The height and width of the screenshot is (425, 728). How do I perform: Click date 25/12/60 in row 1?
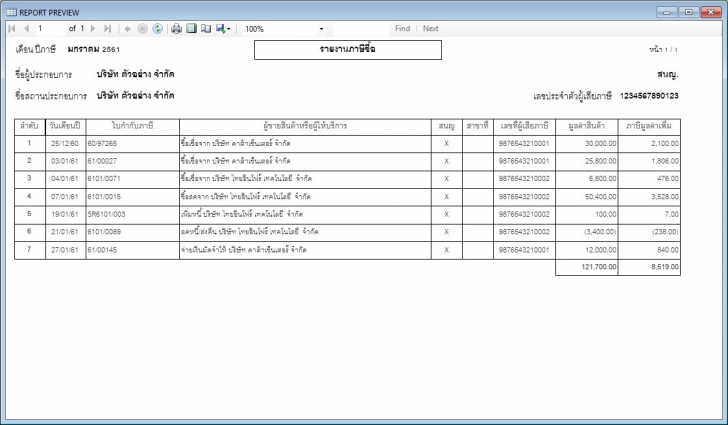[x=65, y=144]
